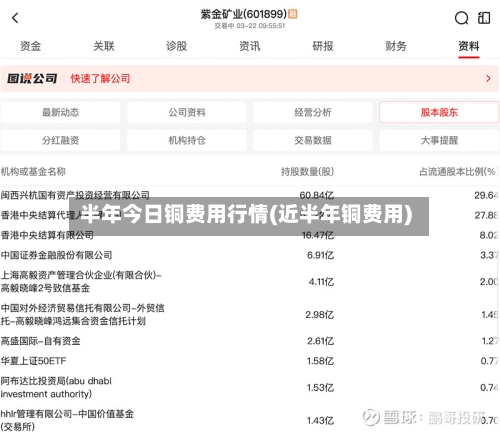Switch to the 关联 tab
The image size is (500, 433).
104,46
